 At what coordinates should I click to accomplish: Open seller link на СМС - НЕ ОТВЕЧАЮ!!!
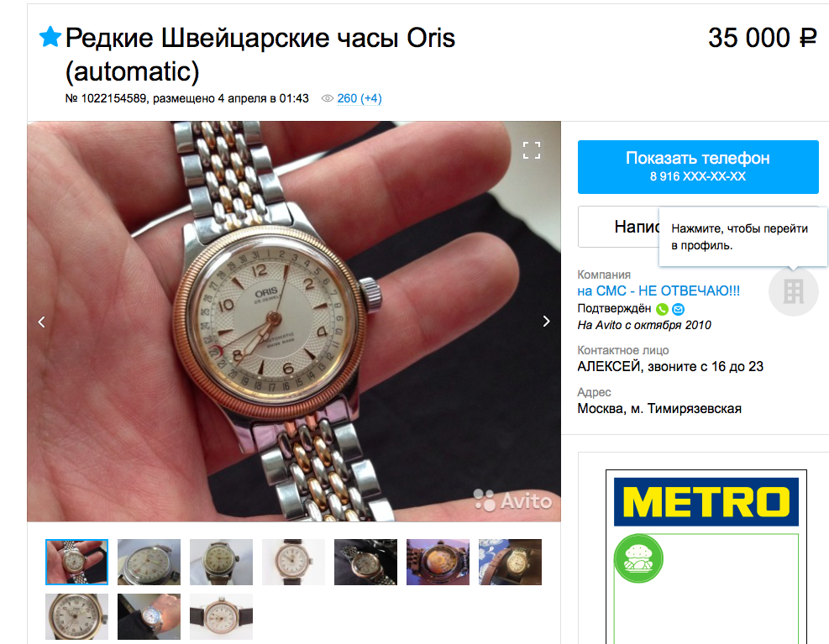coord(658,291)
